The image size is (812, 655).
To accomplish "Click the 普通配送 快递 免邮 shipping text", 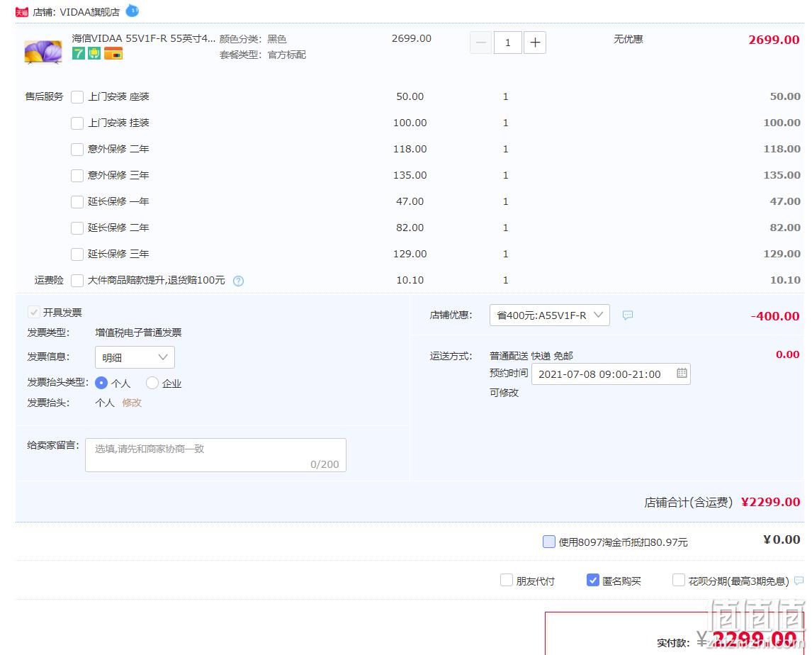I will pyautogui.click(x=531, y=356).
